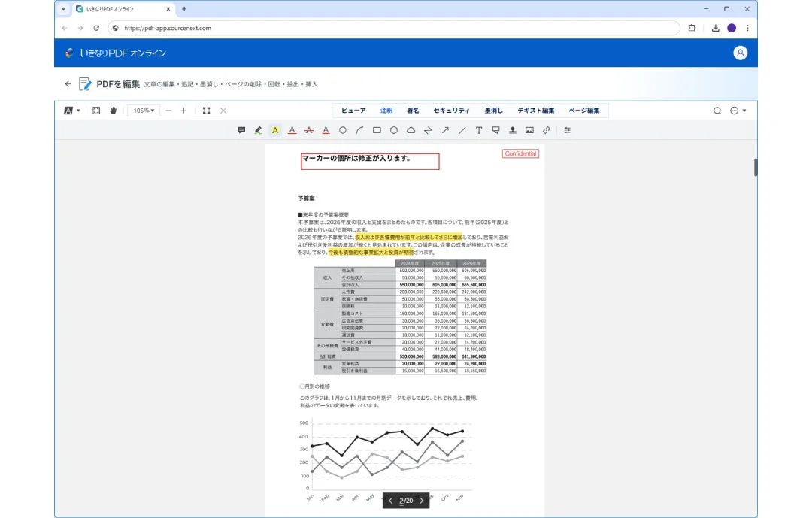Go to the next page with the right arrow
This screenshot has height=518, width=812.
422,501
